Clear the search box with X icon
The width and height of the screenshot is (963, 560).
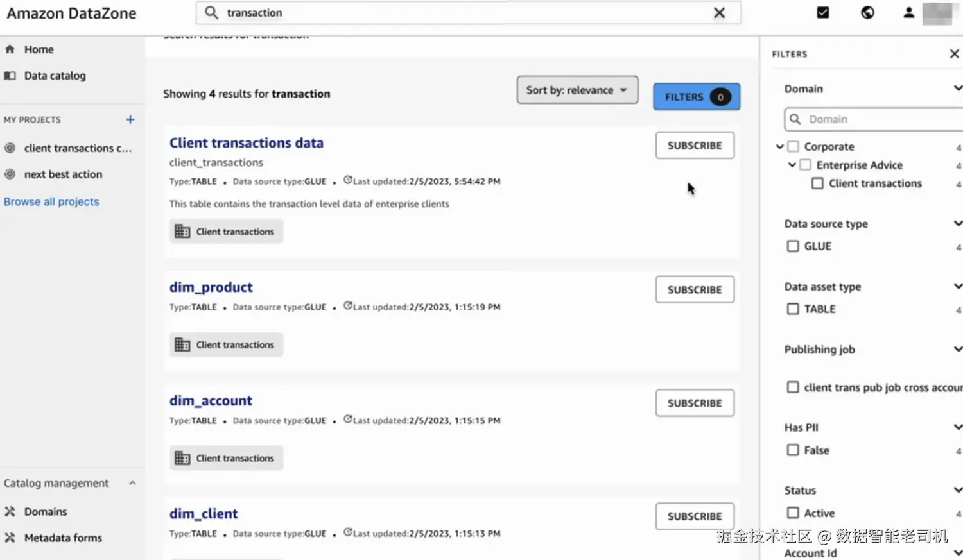tap(719, 13)
